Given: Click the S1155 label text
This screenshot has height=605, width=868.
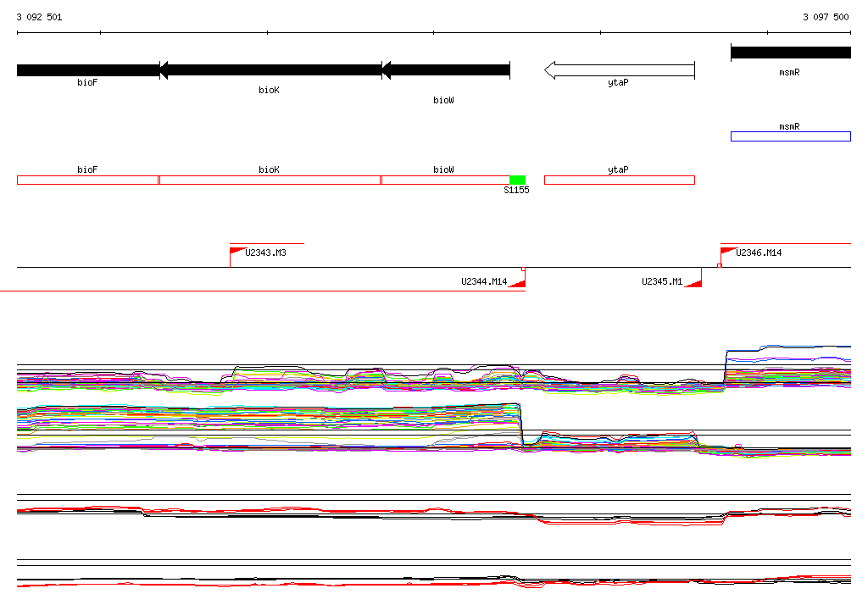Looking at the screenshot, I should [x=516, y=190].
